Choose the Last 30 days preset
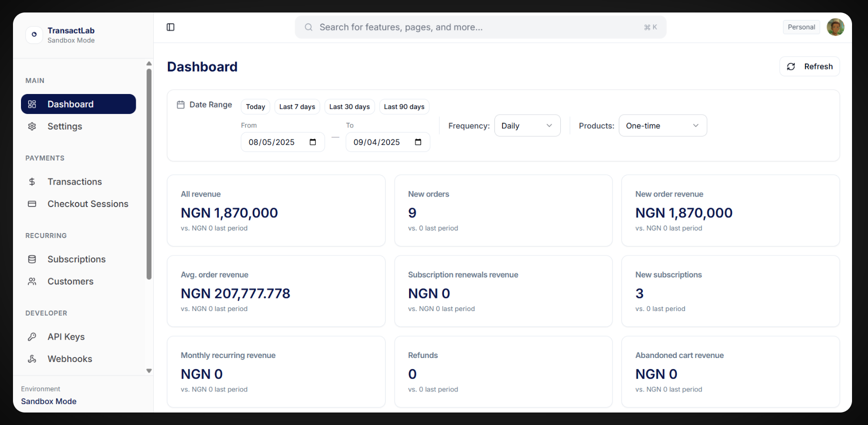 pyautogui.click(x=350, y=107)
